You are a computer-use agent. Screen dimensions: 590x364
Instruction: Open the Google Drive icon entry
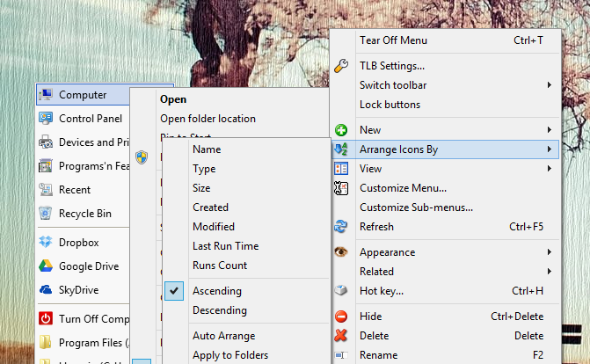click(x=46, y=266)
